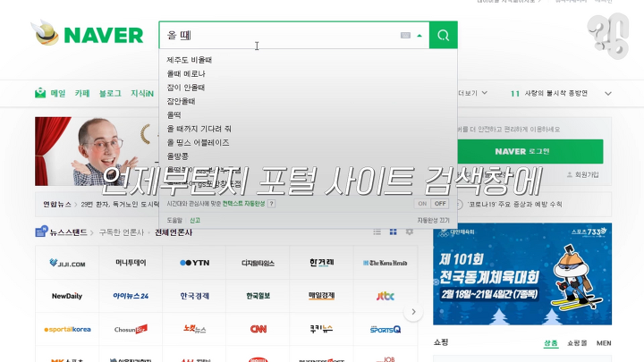Select the 상품 shopping tab
The width and height of the screenshot is (644, 362).
pyautogui.click(x=551, y=343)
